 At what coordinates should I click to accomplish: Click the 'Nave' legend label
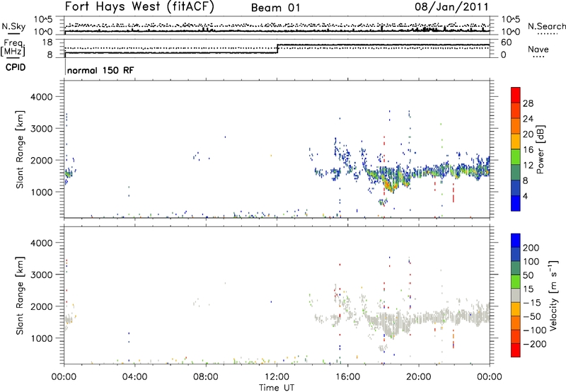[538, 49]
